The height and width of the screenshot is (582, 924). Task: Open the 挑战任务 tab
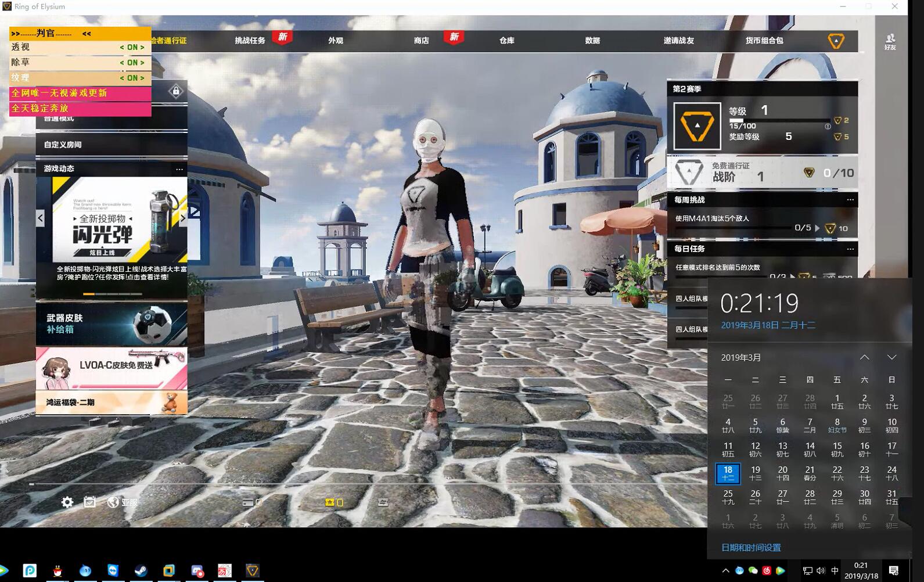click(x=250, y=41)
